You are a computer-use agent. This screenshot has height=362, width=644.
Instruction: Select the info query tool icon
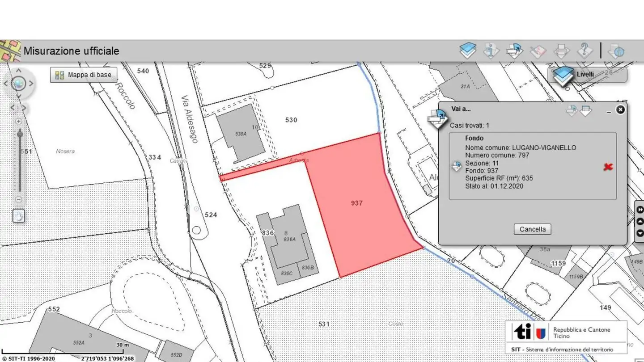tap(492, 50)
